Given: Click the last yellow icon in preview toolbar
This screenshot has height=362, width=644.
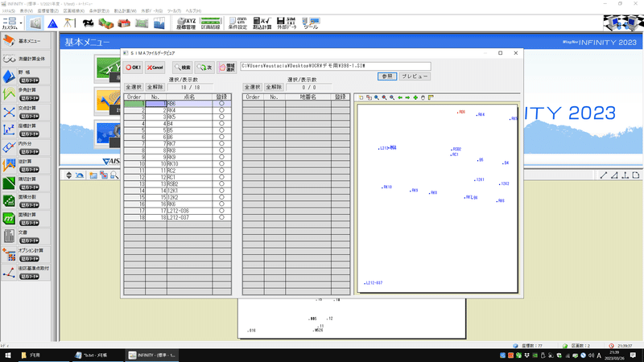Looking at the screenshot, I should pos(431,97).
